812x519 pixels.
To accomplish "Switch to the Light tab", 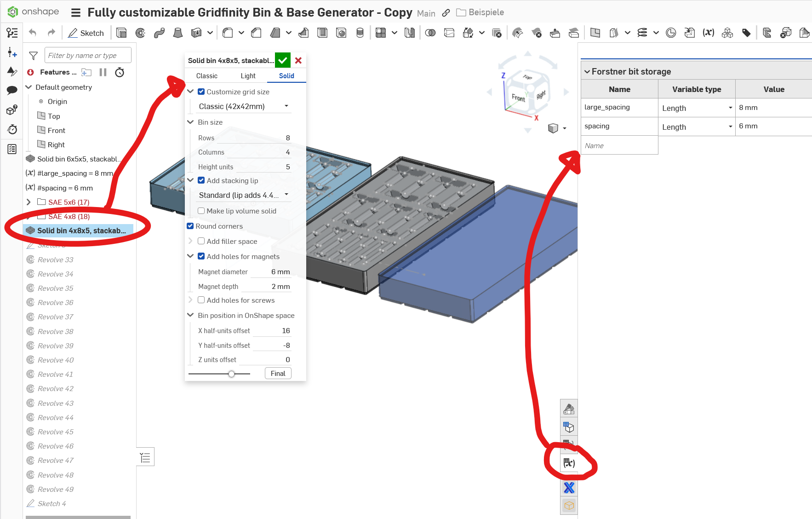I will [248, 76].
